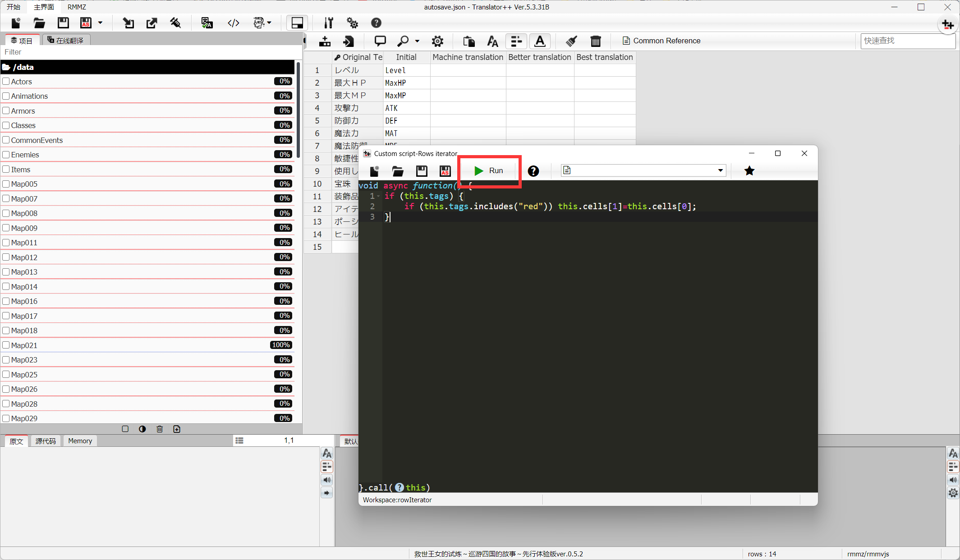The width and height of the screenshot is (960, 560).
Task: Open the search options dropdown arrow
Action: click(x=417, y=41)
